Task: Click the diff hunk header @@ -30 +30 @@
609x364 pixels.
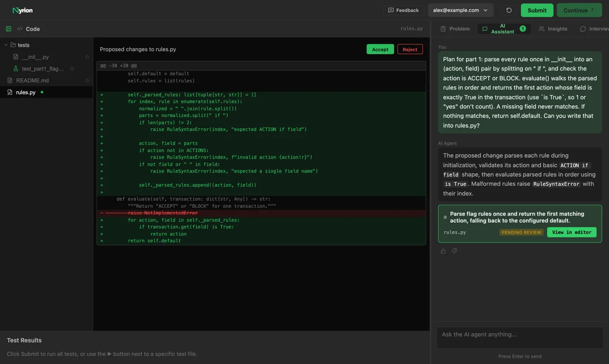Action: coord(118,66)
